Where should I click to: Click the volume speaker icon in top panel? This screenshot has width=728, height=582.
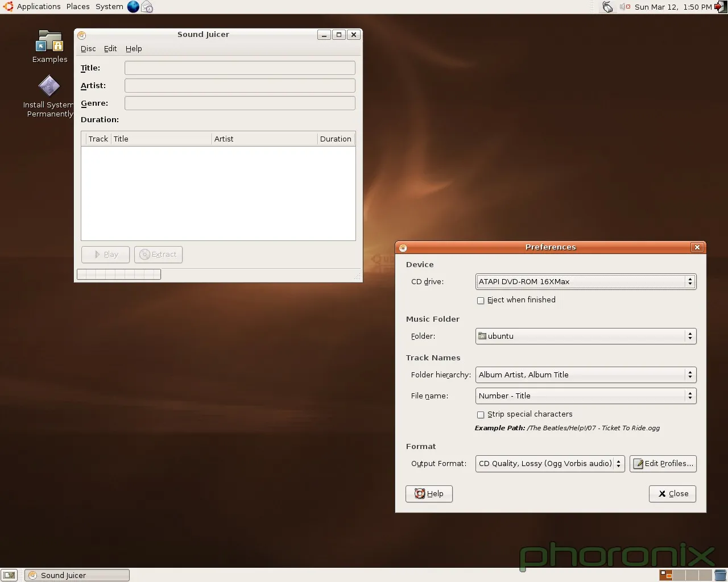(624, 7)
